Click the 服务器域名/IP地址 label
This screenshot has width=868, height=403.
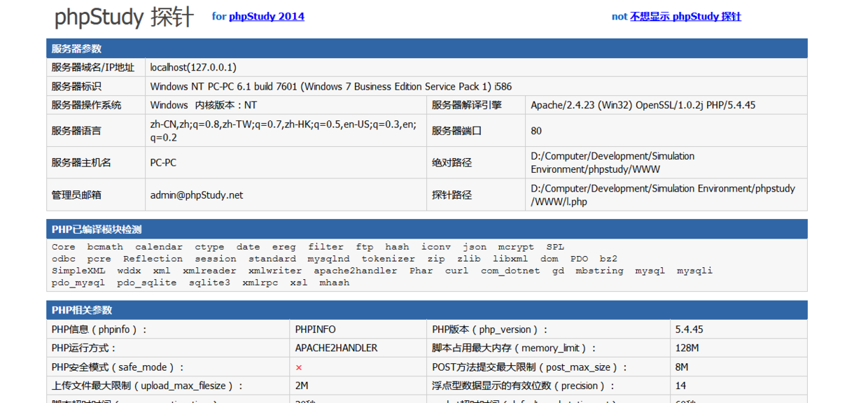pos(92,67)
